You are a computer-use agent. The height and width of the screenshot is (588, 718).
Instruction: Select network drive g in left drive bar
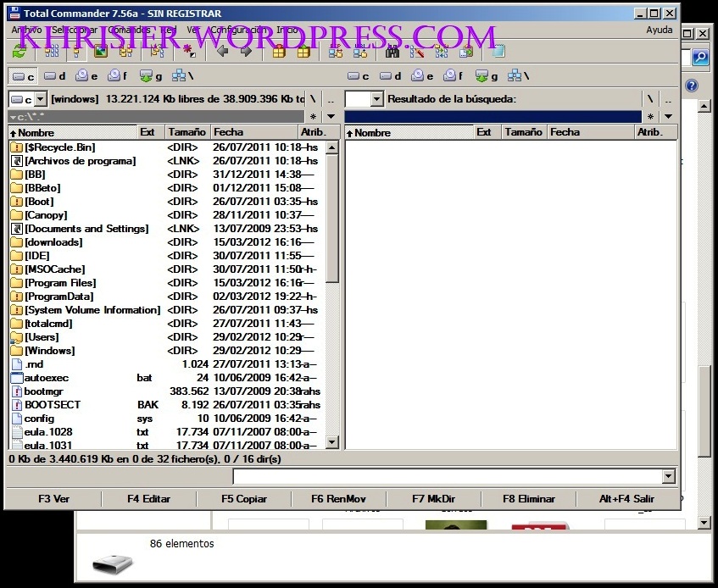click(151, 76)
